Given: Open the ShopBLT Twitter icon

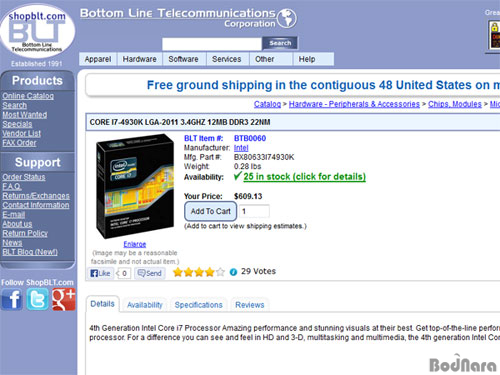Looking at the screenshot, I should (37, 299).
